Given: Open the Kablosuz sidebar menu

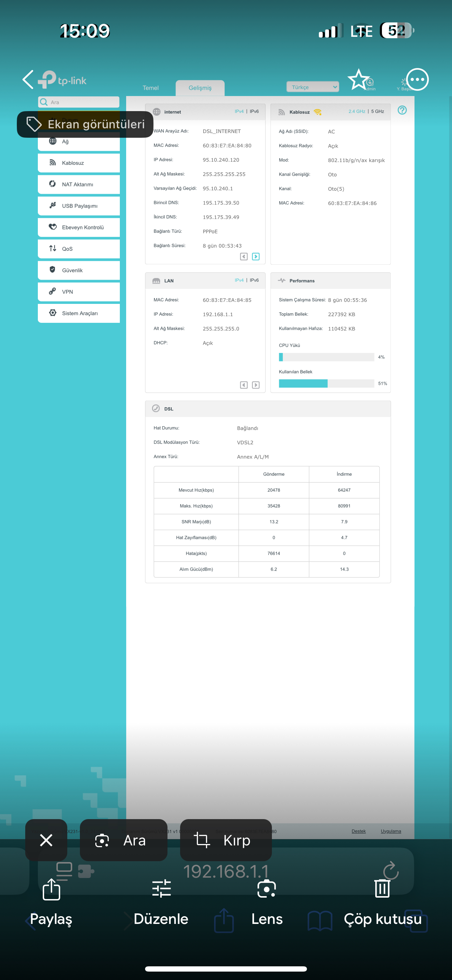Looking at the screenshot, I should 79,163.
